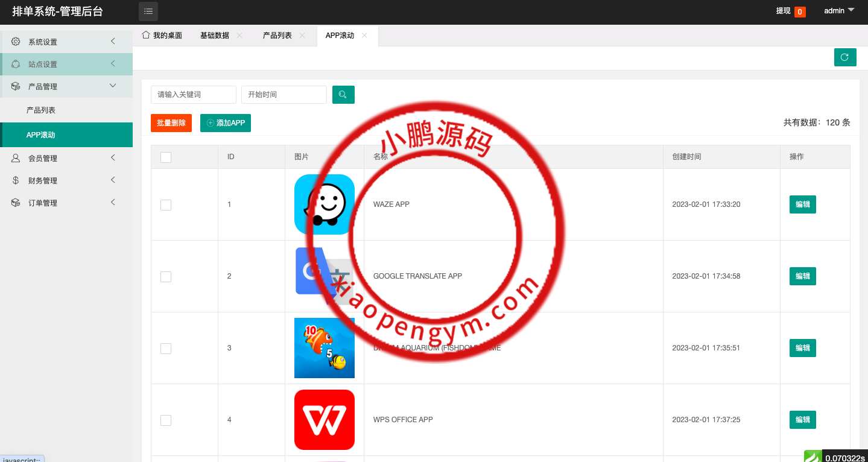Close the 基础数据 tab
The height and width of the screenshot is (462, 868).
(x=239, y=36)
